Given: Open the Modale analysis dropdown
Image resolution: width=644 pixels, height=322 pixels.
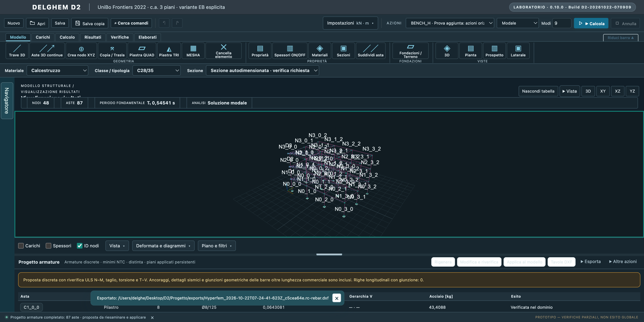Looking at the screenshot, I should (x=517, y=23).
